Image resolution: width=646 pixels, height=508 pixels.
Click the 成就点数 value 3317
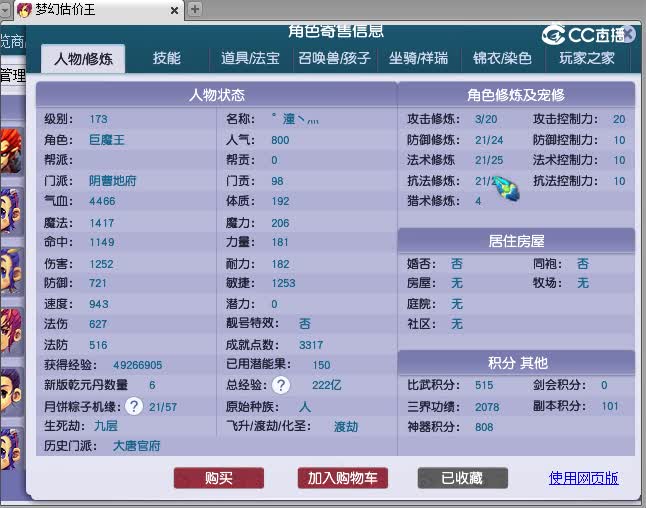[311, 345]
